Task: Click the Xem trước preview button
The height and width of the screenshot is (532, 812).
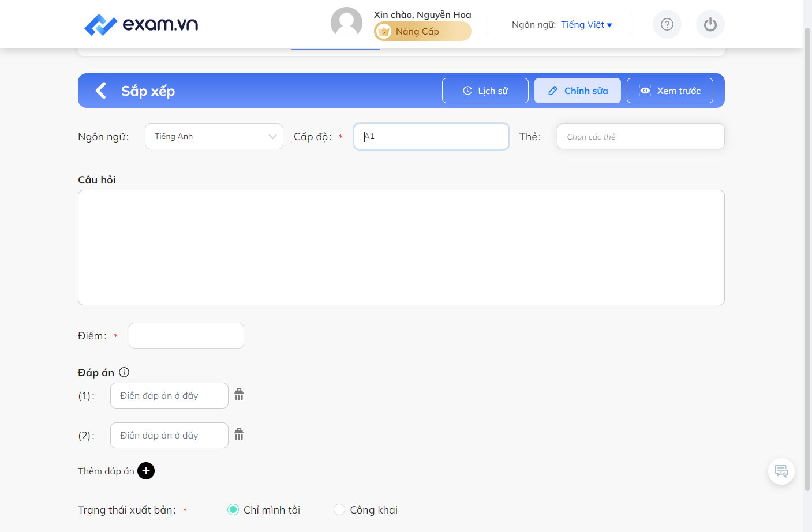Action: tap(670, 91)
